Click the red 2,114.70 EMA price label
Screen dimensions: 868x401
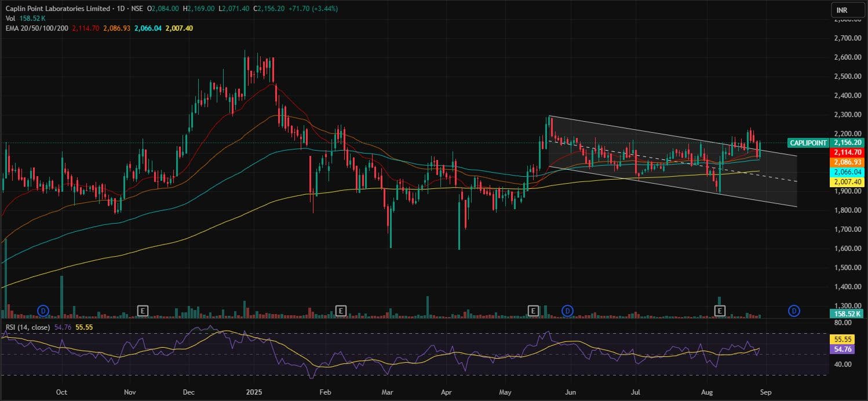(x=848, y=152)
